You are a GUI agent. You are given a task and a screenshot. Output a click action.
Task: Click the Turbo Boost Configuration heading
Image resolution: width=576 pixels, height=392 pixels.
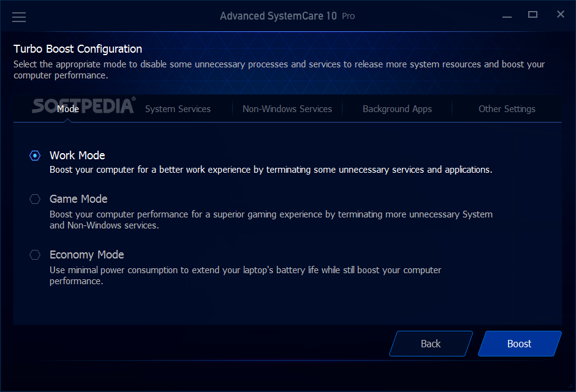click(x=78, y=49)
